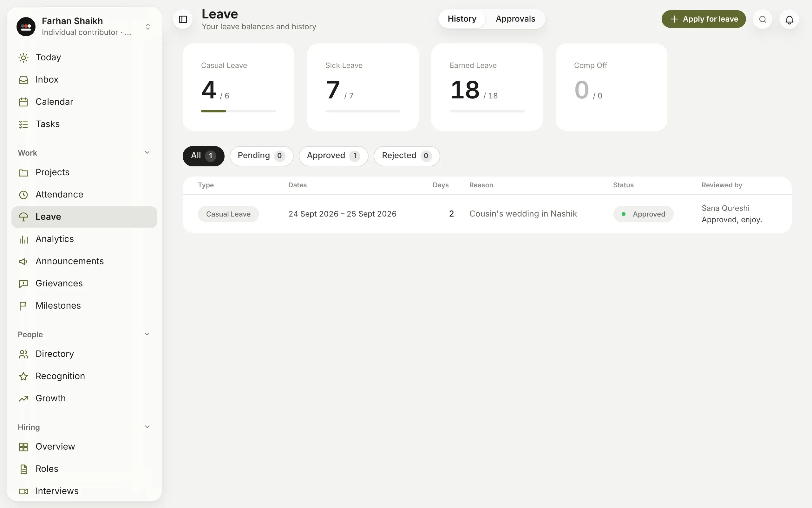Go to Calendar page
Viewport: 812px width, 508px height.
(x=84, y=102)
